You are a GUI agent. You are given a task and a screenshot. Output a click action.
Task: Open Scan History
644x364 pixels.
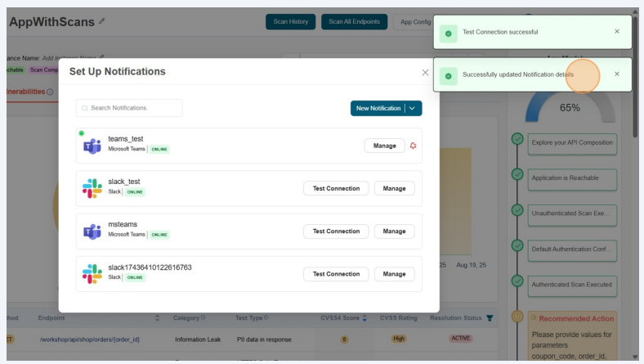pos(290,21)
